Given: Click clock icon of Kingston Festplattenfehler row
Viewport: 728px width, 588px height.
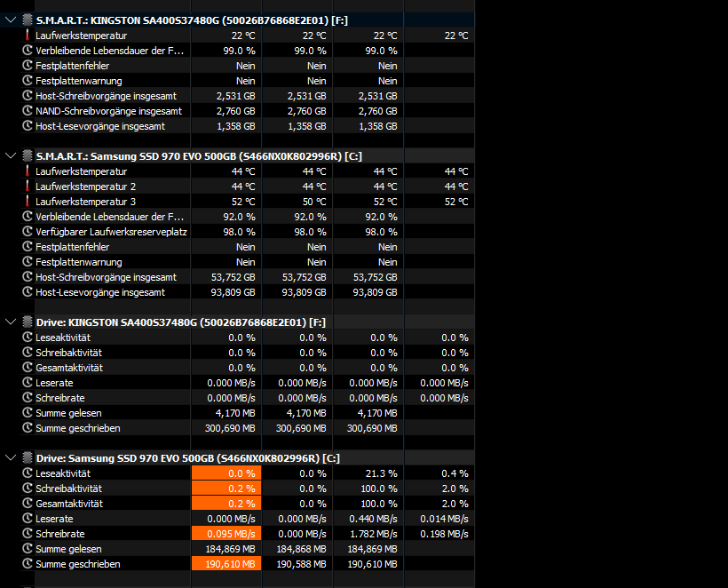Looking at the screenshot, I should point(28,66).
